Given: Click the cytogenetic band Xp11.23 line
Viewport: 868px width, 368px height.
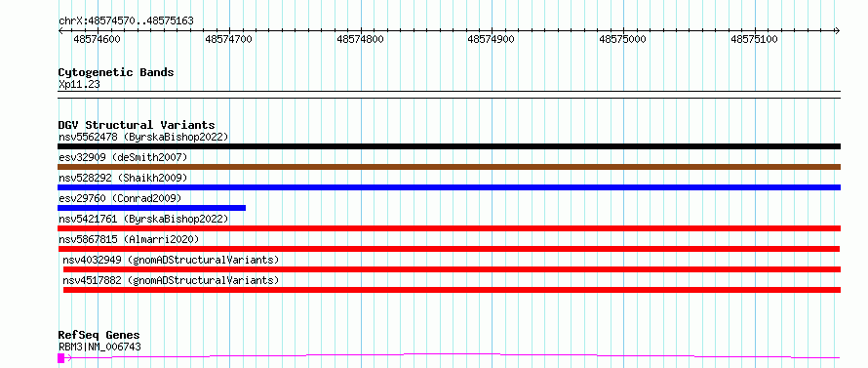Looking at the screenshot, I should click(449, 95).
